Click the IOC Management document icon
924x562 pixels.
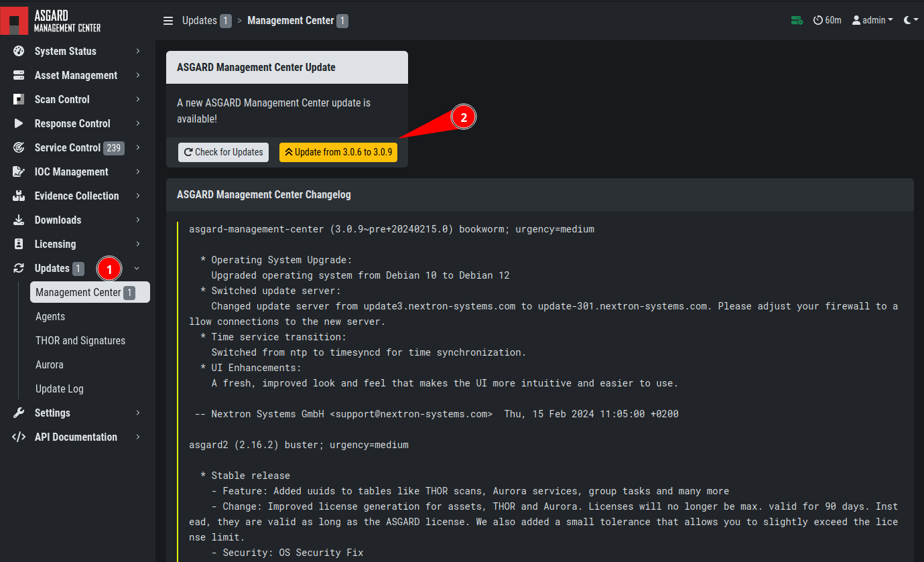(19, 171)
